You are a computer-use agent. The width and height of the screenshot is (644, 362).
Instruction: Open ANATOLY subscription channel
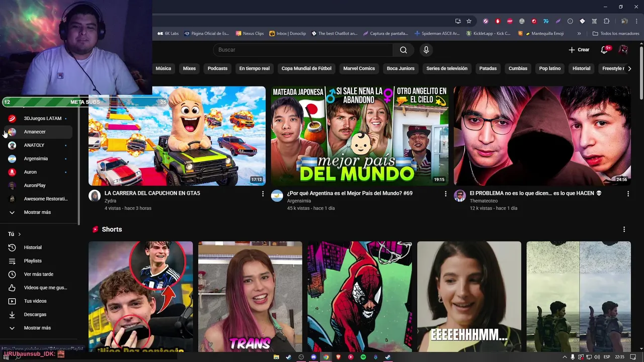tap(39, 145)
